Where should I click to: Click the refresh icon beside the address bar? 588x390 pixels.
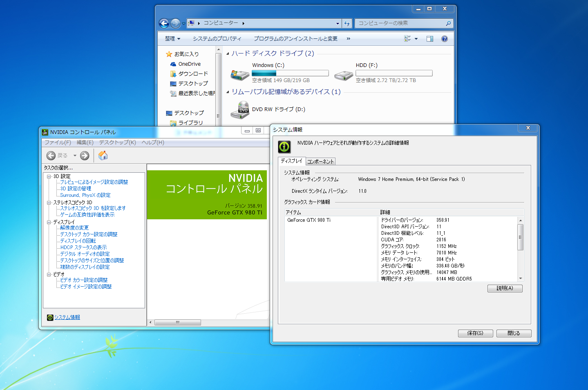coord(347,23)
